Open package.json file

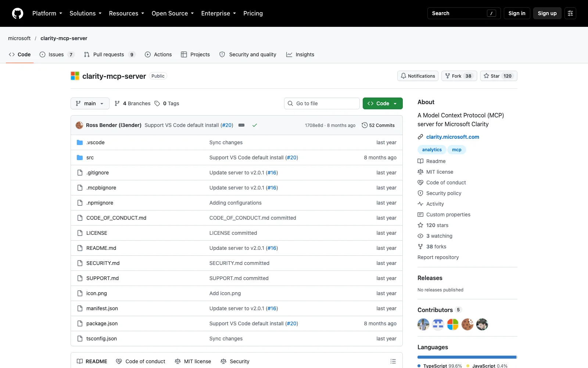click(102, 323)
